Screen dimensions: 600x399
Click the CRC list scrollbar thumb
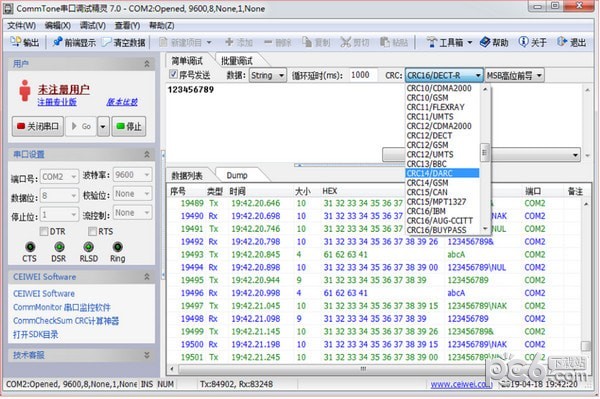point(485,152)
